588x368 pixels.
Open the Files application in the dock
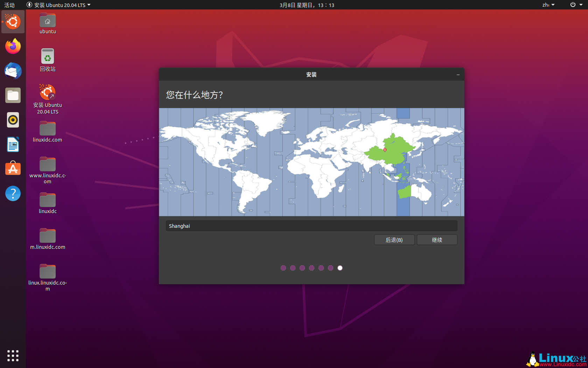click(13, 95)
